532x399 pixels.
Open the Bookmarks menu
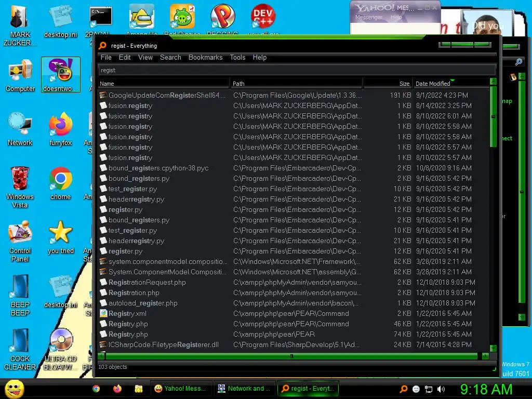click(205, 57)
